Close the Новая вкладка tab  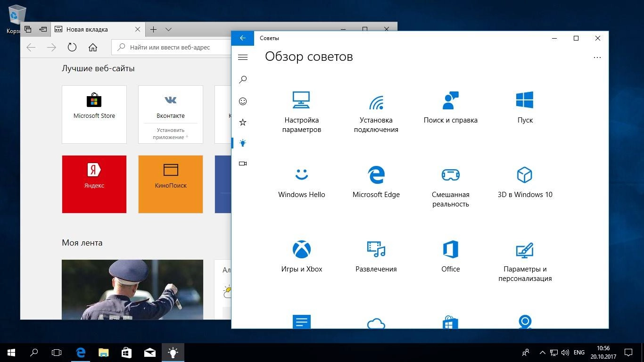tap(138, 29)
